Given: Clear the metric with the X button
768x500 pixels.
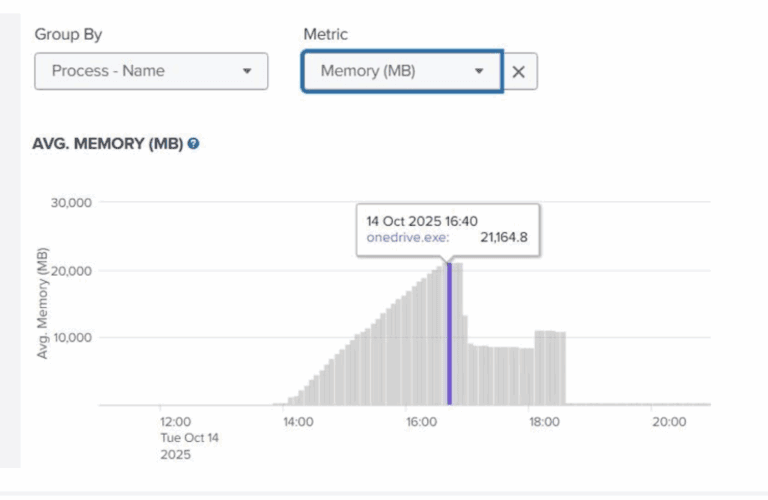Looking at the screenshot, I should click(x=518, y=71).
